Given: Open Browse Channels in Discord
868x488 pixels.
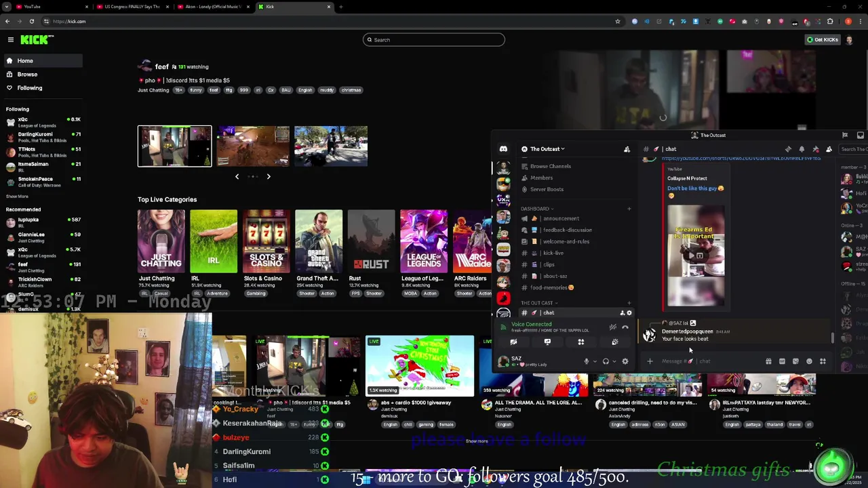Looking at the screenshot, I should tap(575, 167).
